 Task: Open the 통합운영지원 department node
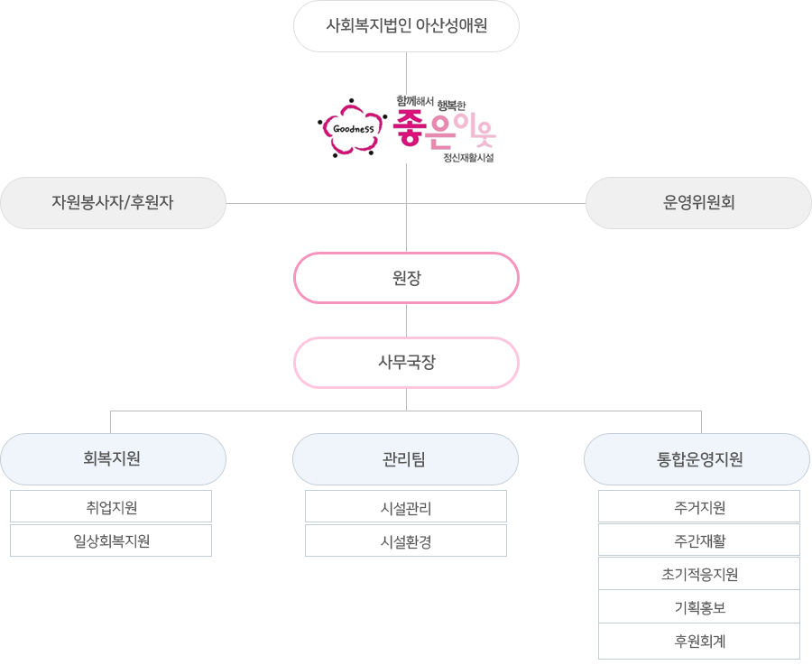(x=697, y=459)
